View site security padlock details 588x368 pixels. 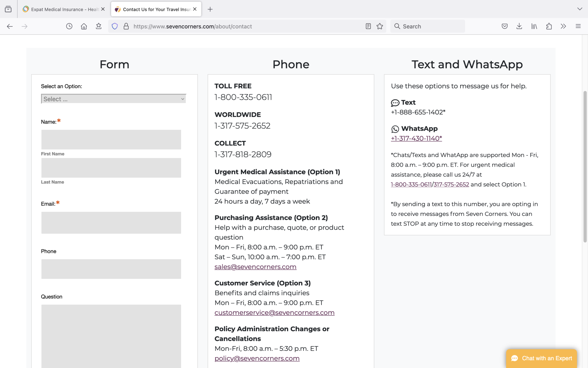(126, 26)
